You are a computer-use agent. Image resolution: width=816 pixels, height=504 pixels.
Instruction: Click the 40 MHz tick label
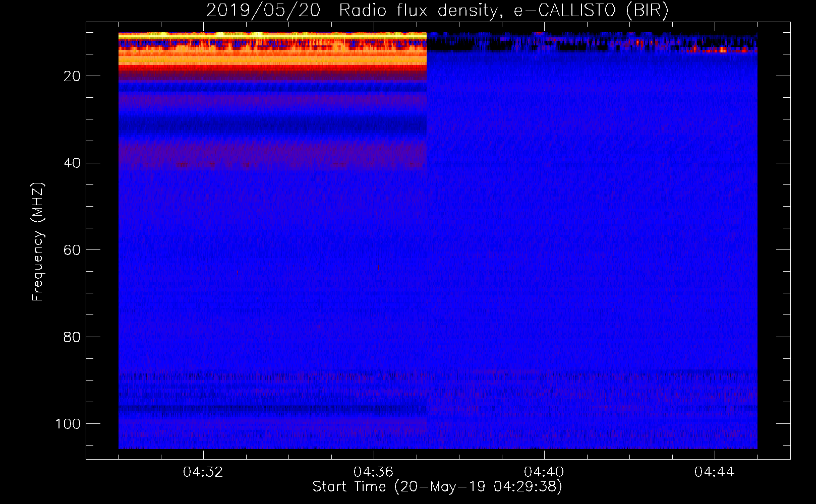(72, 163)
